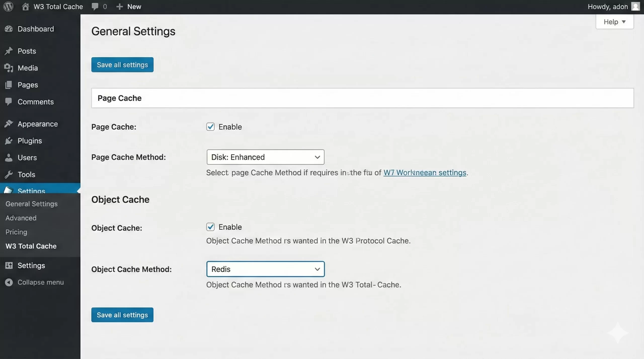
Task: Expand the Help dropdown
Action: [x=614, y=22]
